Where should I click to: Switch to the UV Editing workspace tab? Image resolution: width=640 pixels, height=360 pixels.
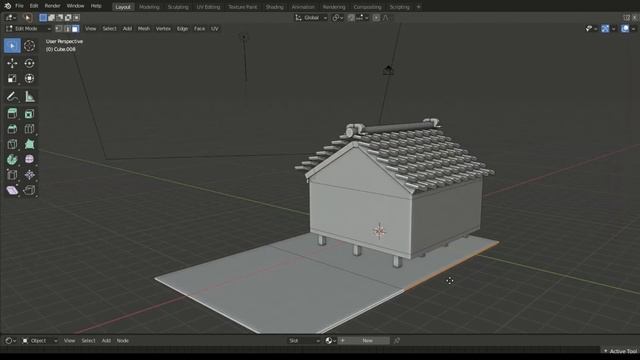(208, 7)
